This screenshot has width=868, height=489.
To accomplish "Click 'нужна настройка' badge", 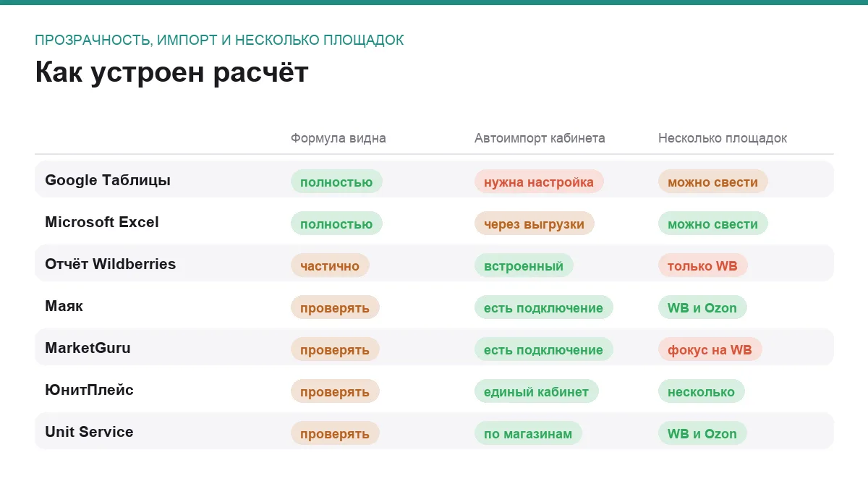I will pyautogui.click(x=539, y=182).
